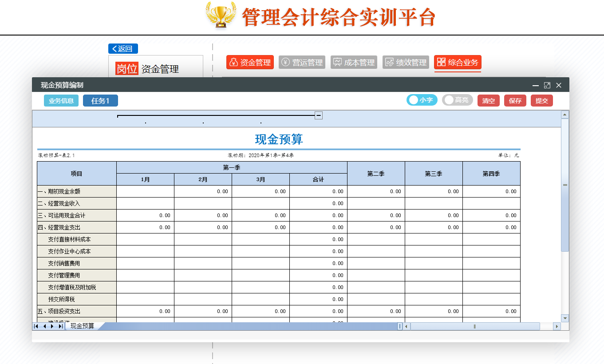Go to last sheet arrow
This screenshot has width=604, height=364.
[60, 326]
